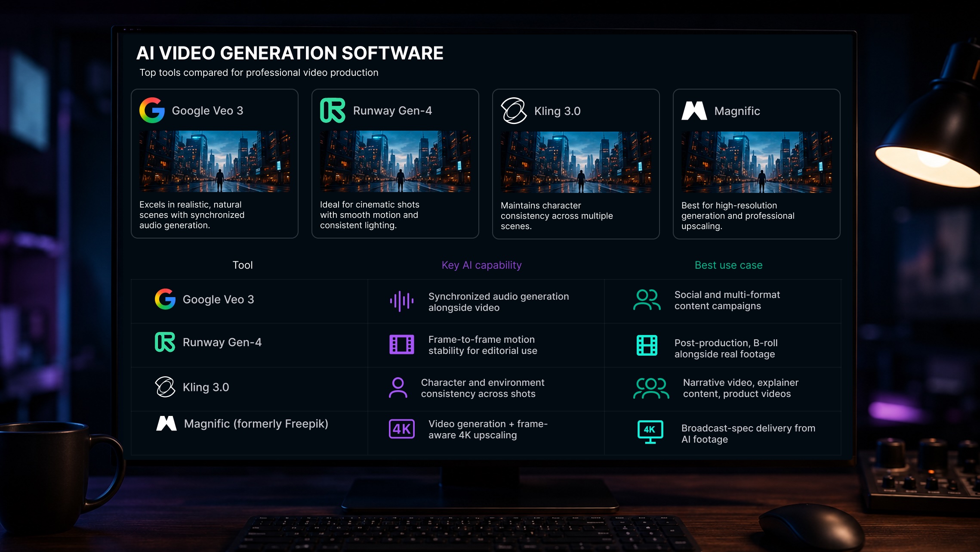980x552 pixels.
Task: Click the Google logo in the Veo 3 table row
Action: click(x=165, y=299)
